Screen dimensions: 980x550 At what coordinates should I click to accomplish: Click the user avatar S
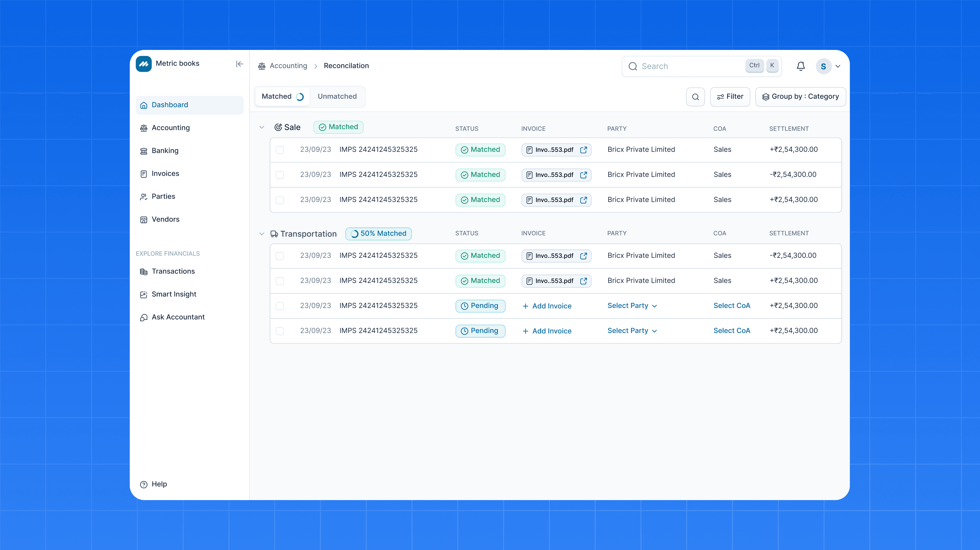[823, 66]
